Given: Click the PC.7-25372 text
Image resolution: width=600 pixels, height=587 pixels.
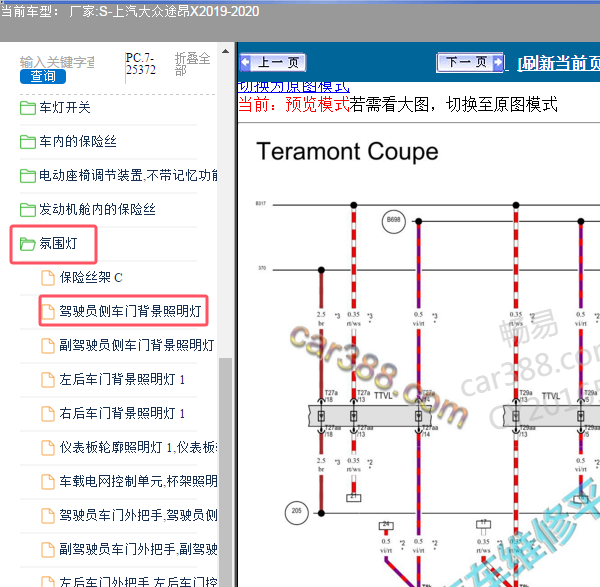Looking at the screenshot, I should pos(140,64).
